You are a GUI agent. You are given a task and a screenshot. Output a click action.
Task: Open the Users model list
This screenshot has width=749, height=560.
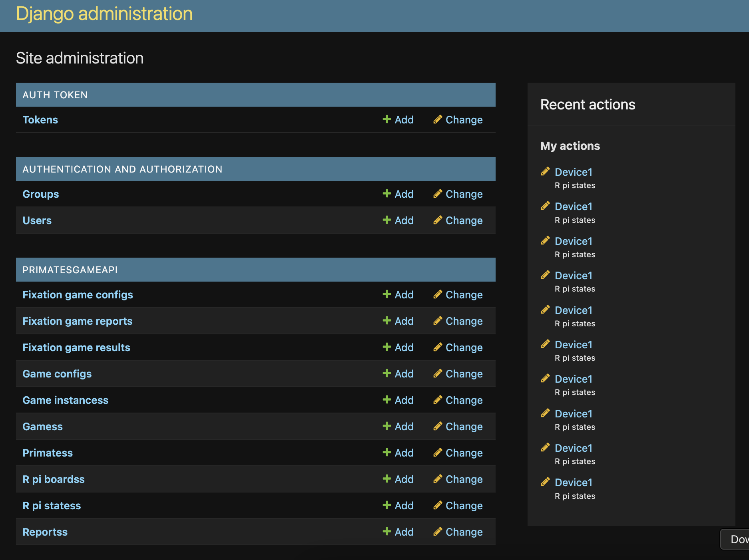37,220
